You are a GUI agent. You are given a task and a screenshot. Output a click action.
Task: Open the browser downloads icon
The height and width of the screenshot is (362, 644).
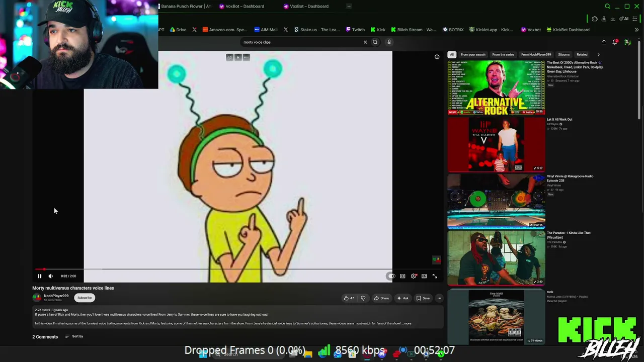pyautogui.click(x=613, y=19)
